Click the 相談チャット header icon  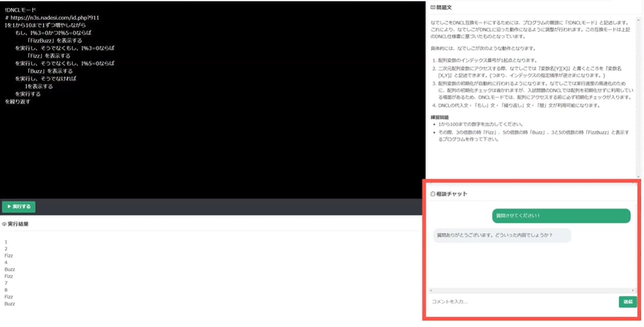pyautogui.click(x=433, y=194)
